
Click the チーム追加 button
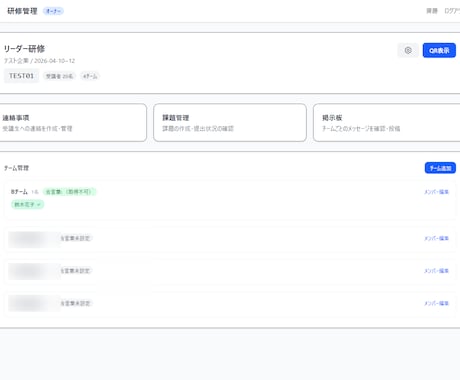point(440,168)
